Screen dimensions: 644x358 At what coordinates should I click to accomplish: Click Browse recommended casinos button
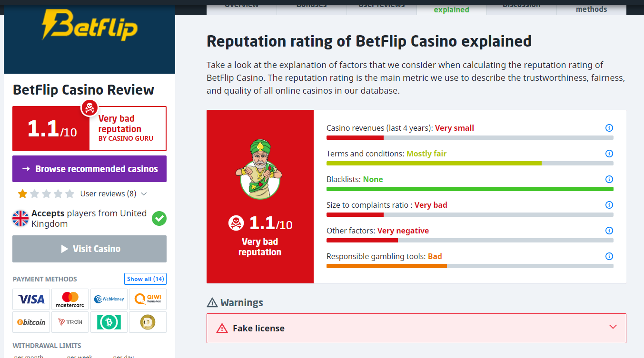click(89, 169)
